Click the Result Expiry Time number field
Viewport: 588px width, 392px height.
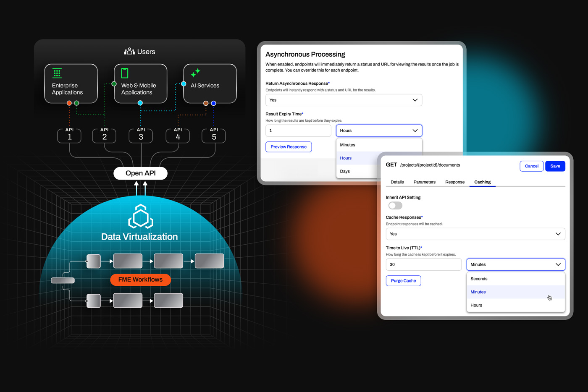[298, 131]
